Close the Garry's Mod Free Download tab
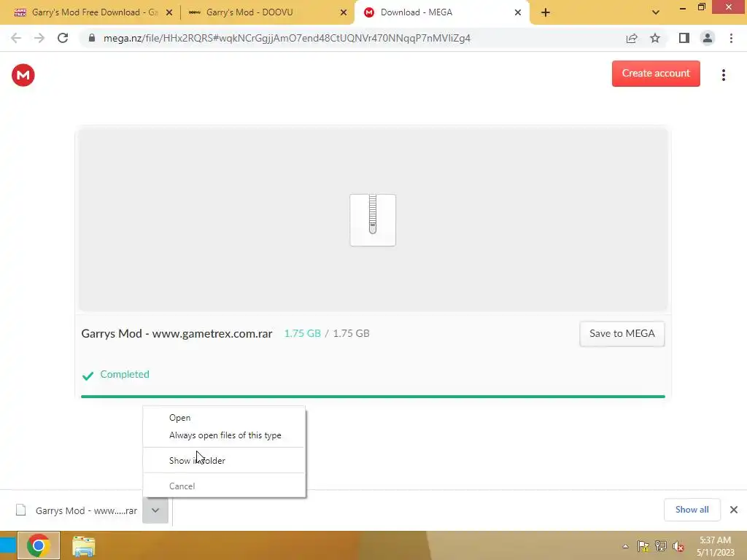 coord(169,12)
